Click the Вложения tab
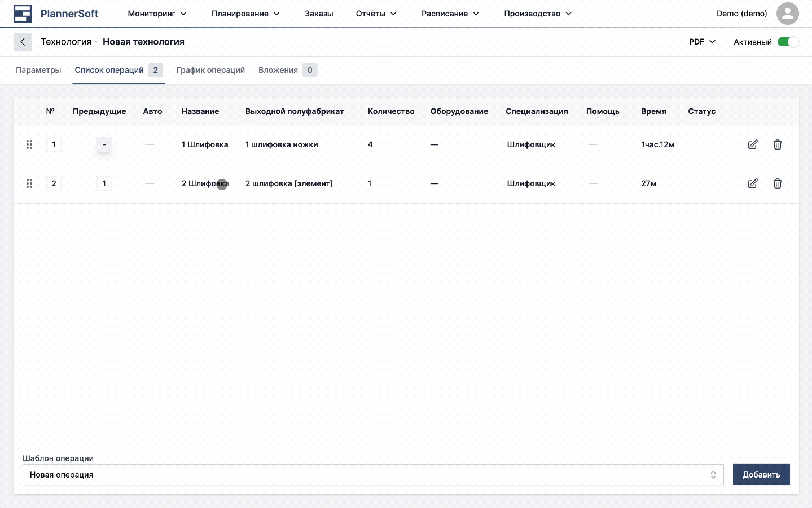The height and width of the screenshot is (508, 812). (278, 70)
